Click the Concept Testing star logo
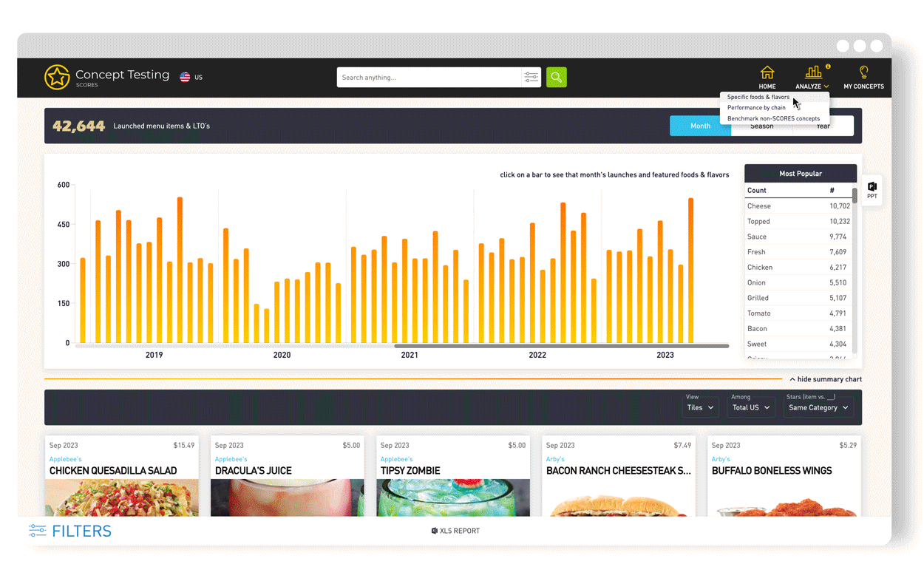The width and height of the screenshot is (924, 581). click(57, 77)
